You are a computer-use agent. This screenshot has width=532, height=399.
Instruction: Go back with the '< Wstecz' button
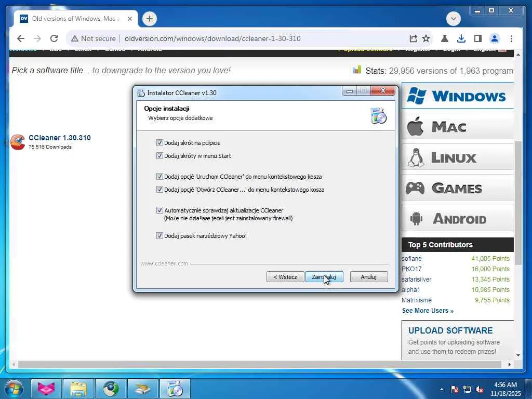coord(285,277)
